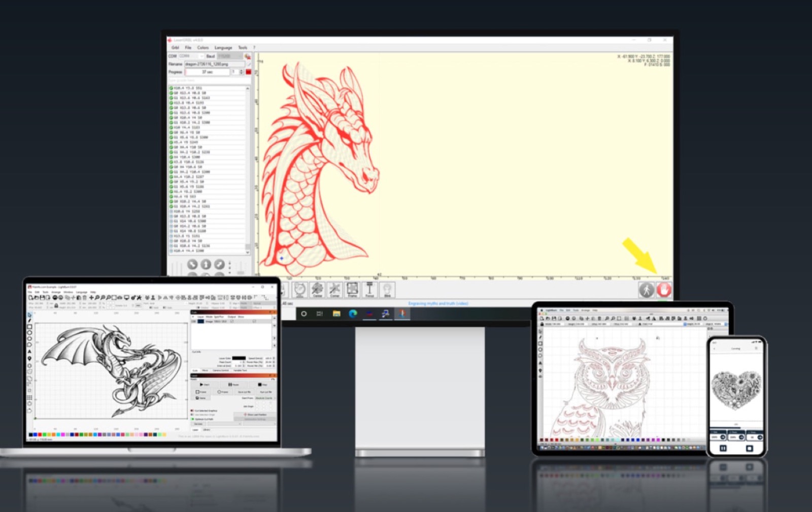Open the Engraving myths and truth video link
The image size is (812, 512).
(x=438, y=303)
